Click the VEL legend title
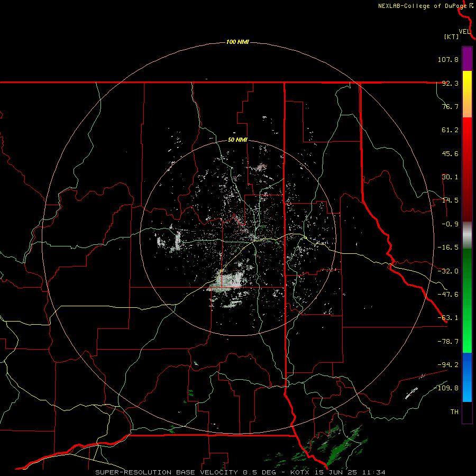 (464, 32)
